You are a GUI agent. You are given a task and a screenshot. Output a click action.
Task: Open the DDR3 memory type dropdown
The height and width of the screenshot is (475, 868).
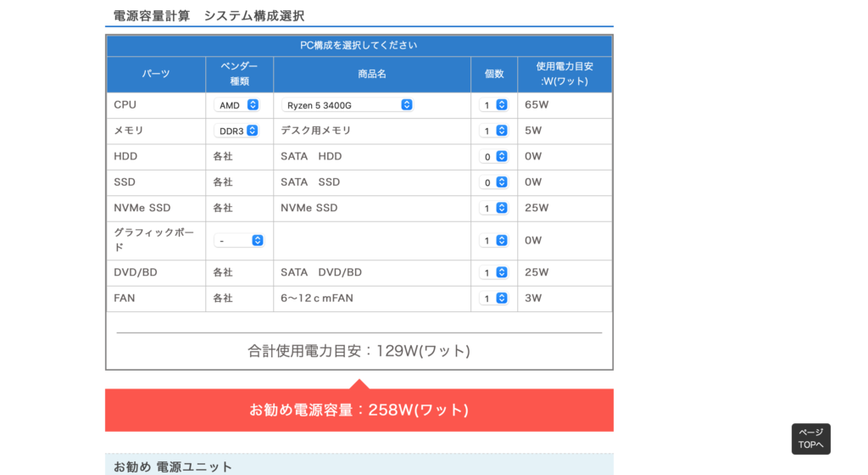tap(239, 131)
